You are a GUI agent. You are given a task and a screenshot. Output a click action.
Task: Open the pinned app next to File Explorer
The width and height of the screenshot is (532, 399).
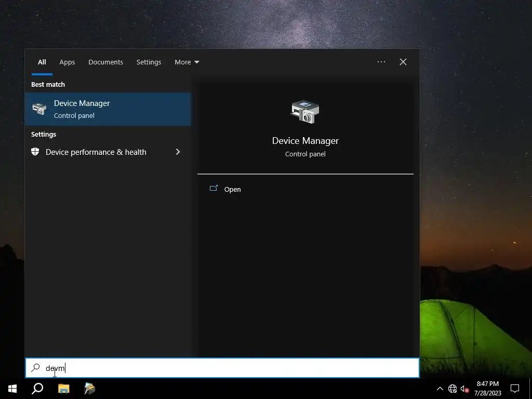(x=89, y=389)
